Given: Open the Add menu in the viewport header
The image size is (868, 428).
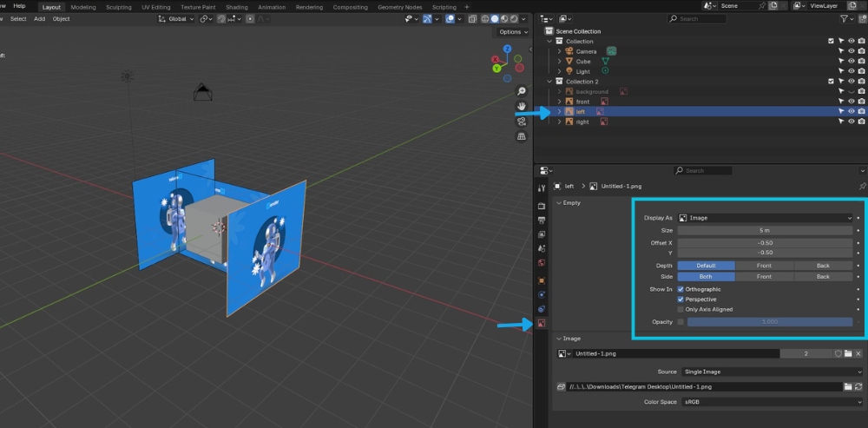Looking at the screenshot, I should point(39,18).
